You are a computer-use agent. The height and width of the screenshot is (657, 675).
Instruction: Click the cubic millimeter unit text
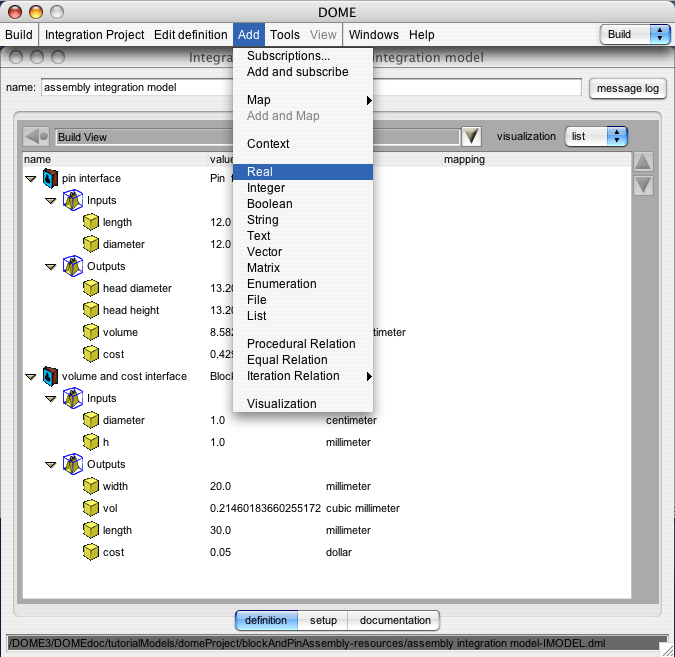tap(362, 508)
